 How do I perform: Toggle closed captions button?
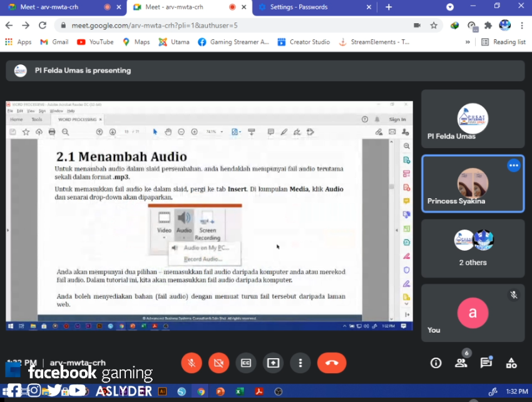point(246,363)
